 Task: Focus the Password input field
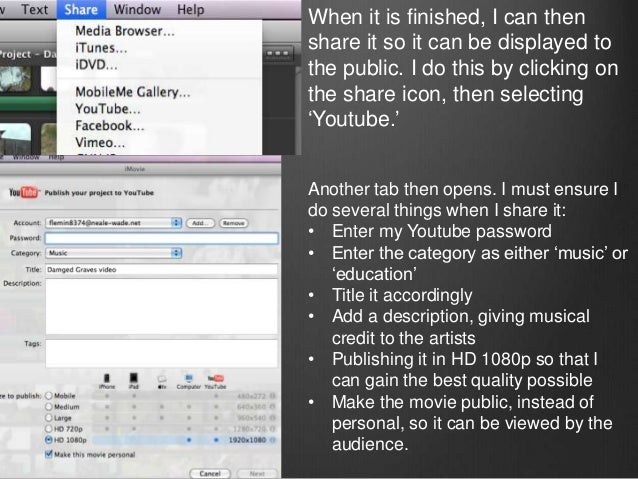tap(162, 238)
